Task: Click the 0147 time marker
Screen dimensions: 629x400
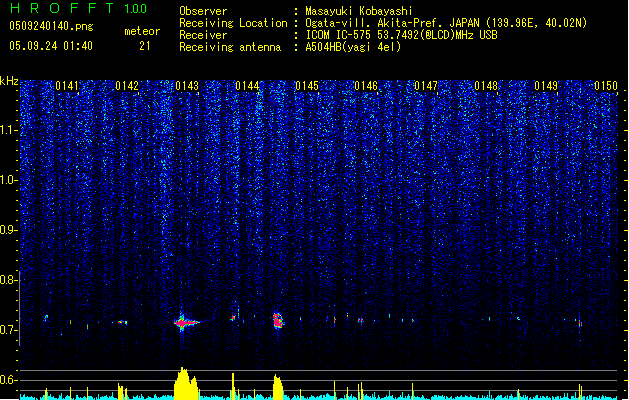Action: (426, 86)
